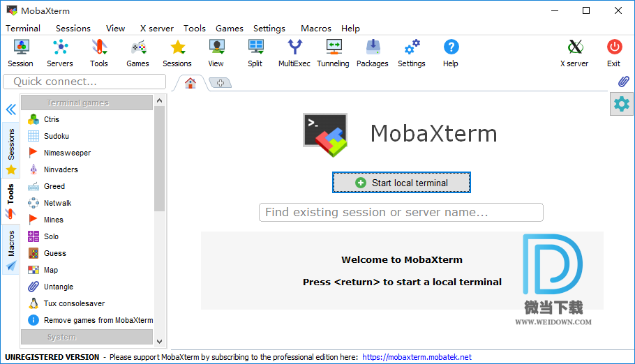Open the Tunneling toolbar icon

coord(333,53)
